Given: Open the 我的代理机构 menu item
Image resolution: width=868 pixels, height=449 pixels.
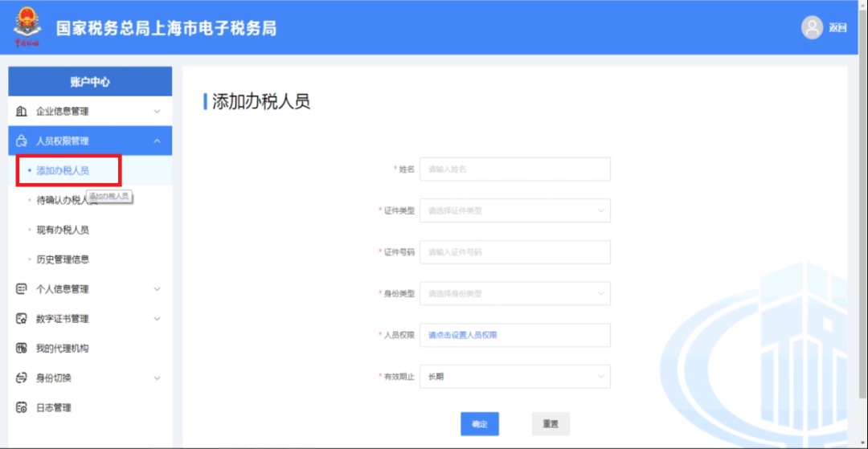Looking at the screenshot, I should click(x=90, y=349).
